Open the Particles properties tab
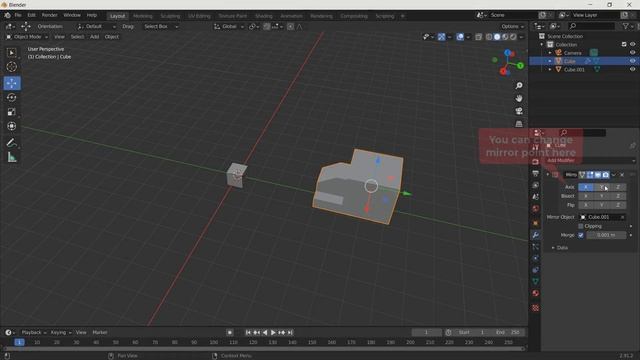 (x=536, y=247)
